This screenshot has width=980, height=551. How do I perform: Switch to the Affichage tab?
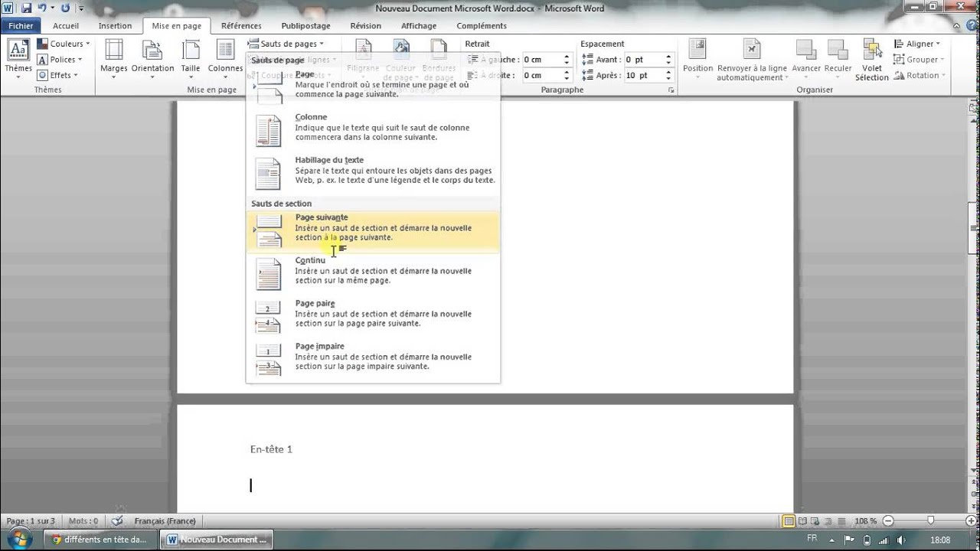[x=419, y=26]
